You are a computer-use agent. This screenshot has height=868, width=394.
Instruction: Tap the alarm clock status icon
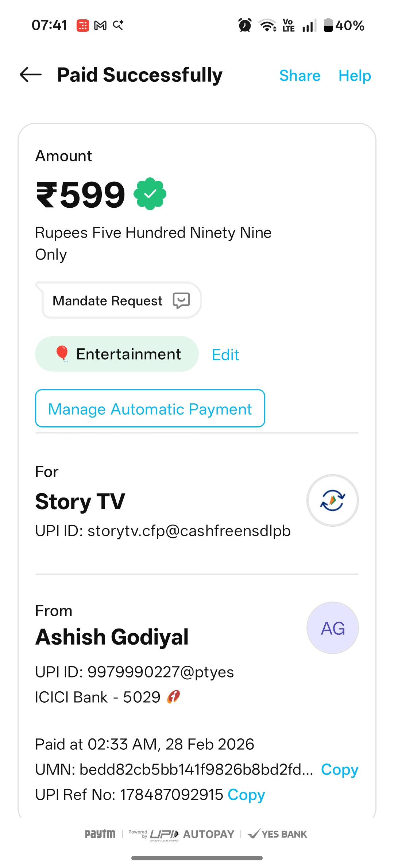(245, 26)
